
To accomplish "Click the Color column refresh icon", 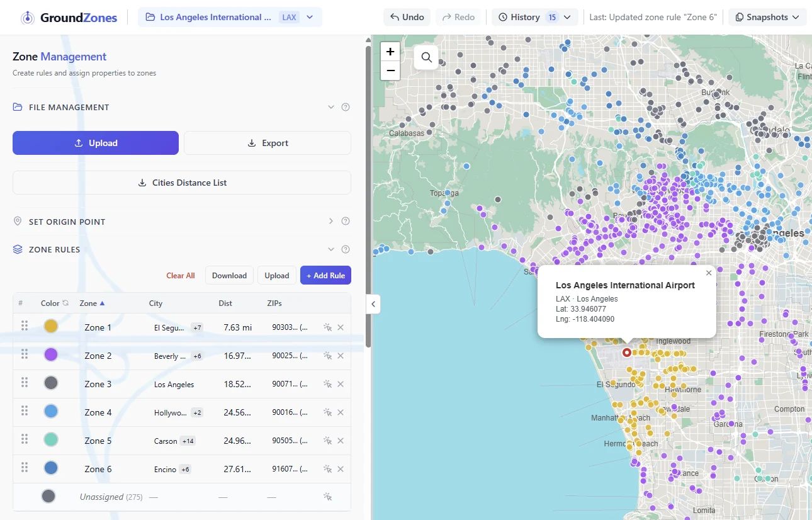I will (x=65, y=303).
